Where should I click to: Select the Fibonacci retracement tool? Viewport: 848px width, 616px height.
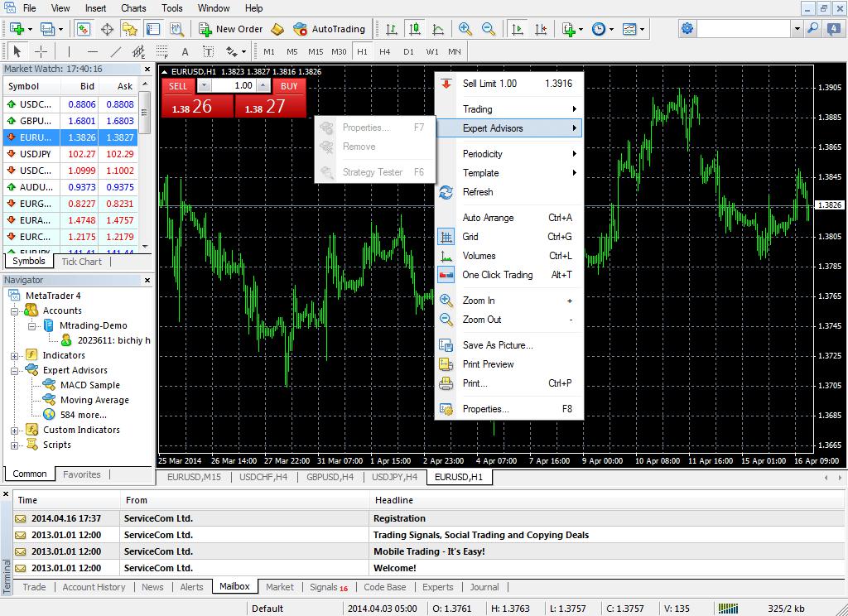[x=161, y=51]
